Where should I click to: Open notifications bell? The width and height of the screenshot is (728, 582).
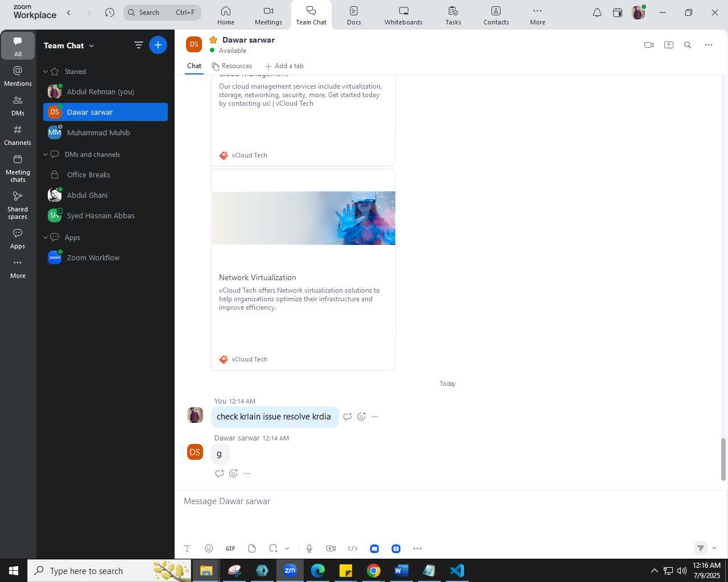597,13
